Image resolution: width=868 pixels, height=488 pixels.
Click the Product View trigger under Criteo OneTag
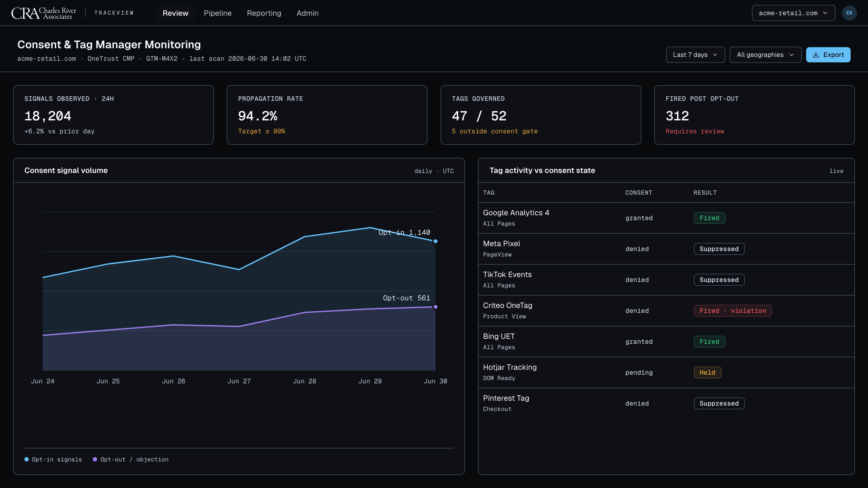504,317
